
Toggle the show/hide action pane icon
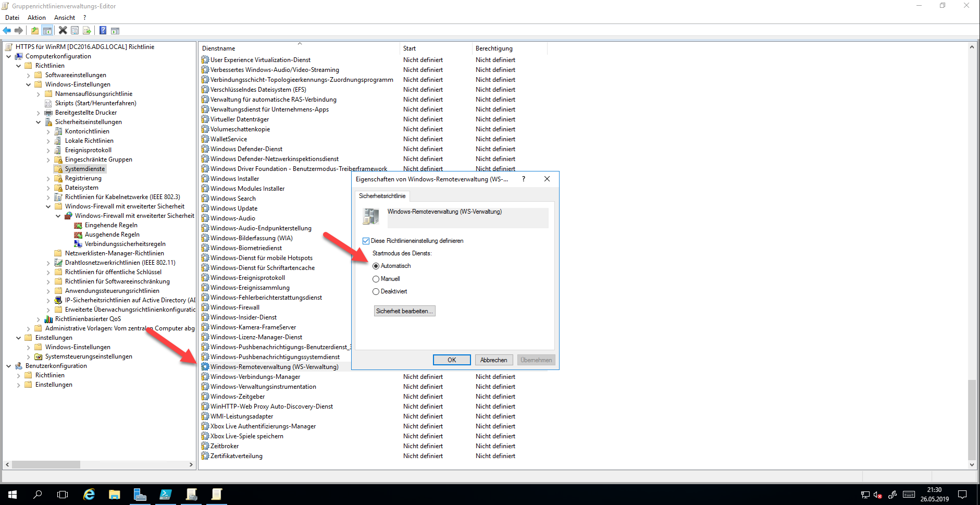click(115, 30)
